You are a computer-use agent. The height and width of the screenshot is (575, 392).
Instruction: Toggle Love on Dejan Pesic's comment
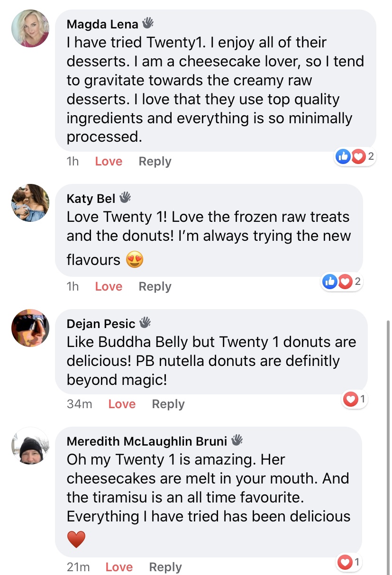[122, 404]
